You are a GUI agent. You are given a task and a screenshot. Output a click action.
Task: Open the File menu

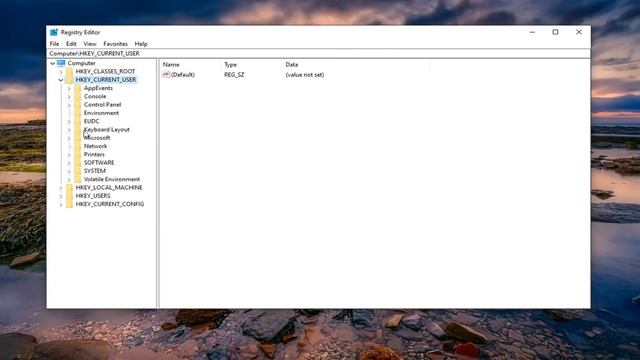tap(54, 44)
